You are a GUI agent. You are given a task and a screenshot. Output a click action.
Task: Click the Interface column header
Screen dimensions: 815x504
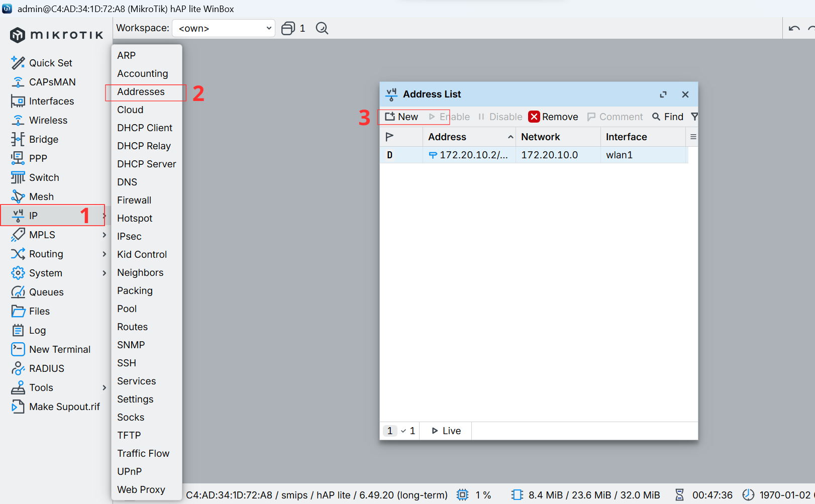click(643, 137)
